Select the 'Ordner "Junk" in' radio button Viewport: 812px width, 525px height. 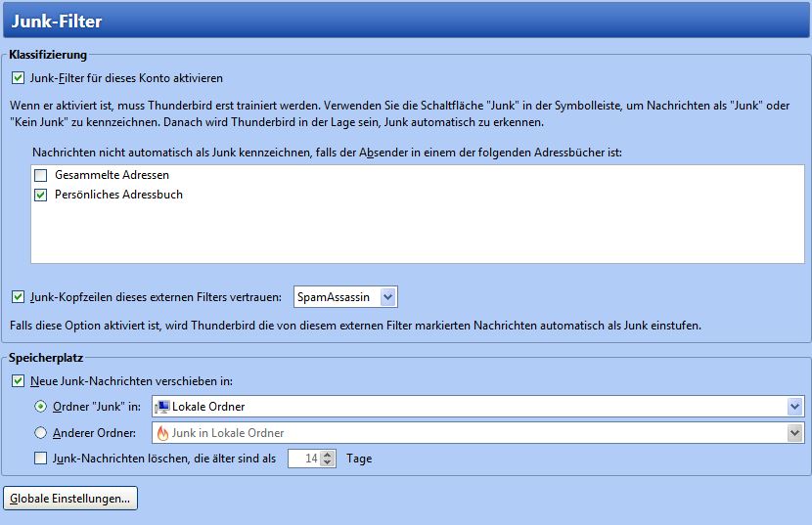coord(40,407)
